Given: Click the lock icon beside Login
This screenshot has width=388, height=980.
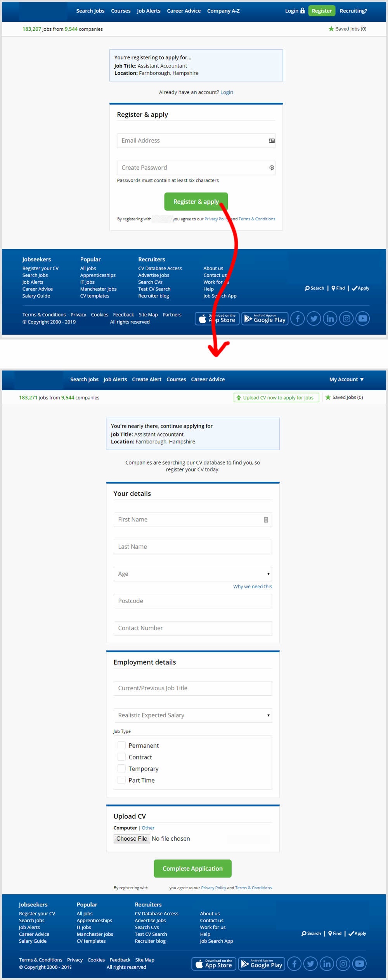Looking at the screenshot, I should click(303, 11).
